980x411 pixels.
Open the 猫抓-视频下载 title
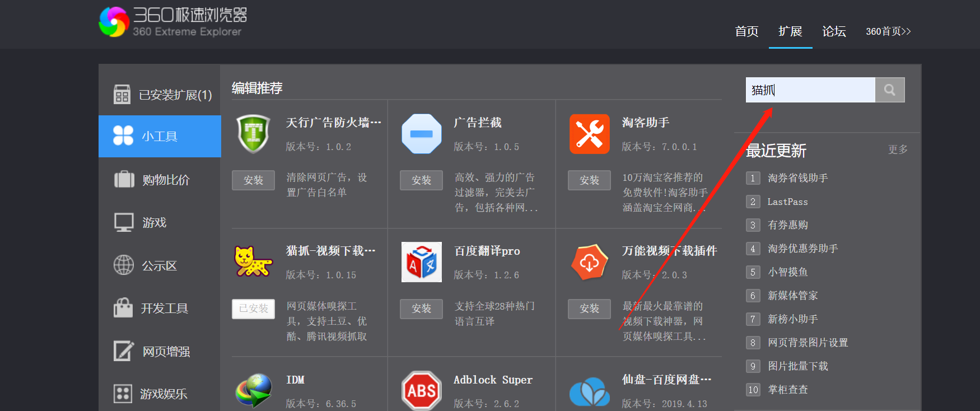(330, 251)
